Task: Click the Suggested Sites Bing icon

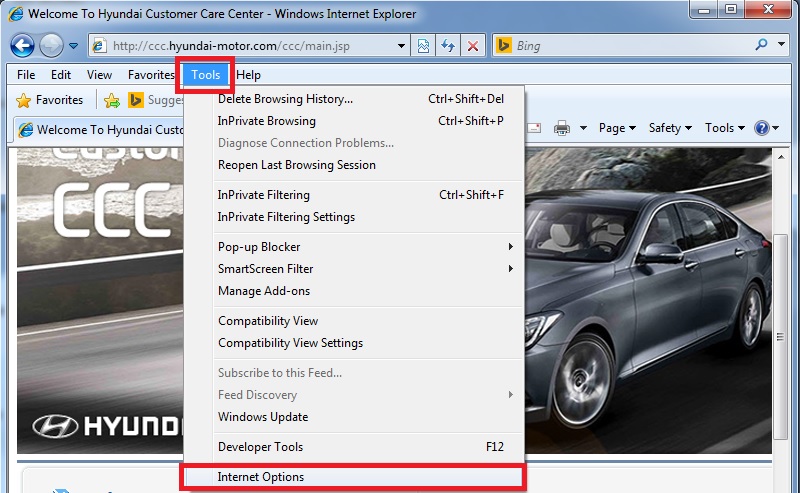Action: coord(136,100)
